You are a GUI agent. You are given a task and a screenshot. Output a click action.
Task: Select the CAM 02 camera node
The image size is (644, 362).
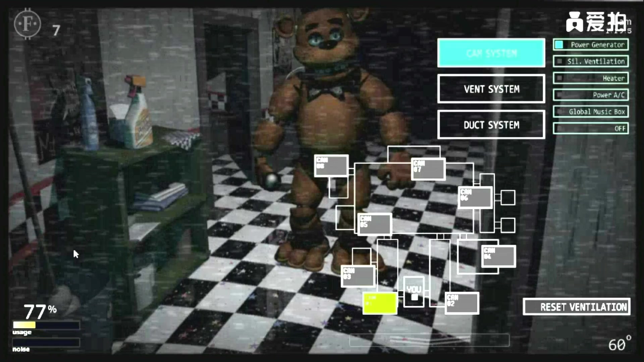coord(460,302)
